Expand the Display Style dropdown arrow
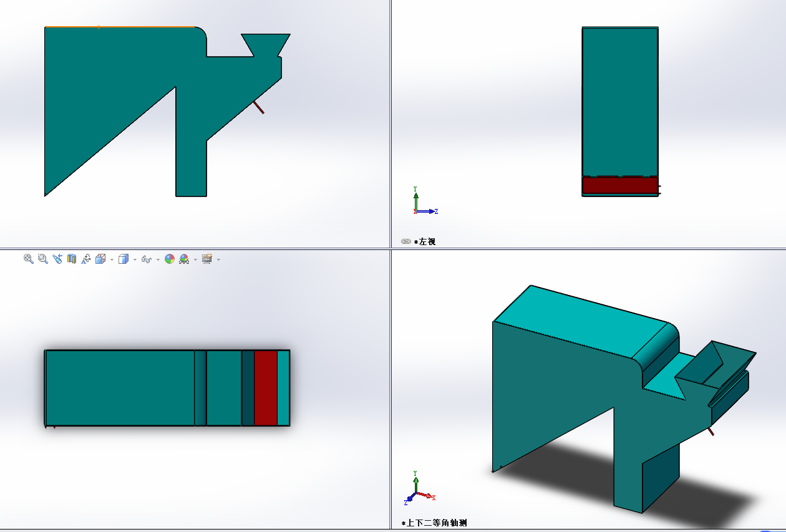The image size is (786, 532). (x=135, y=259)
